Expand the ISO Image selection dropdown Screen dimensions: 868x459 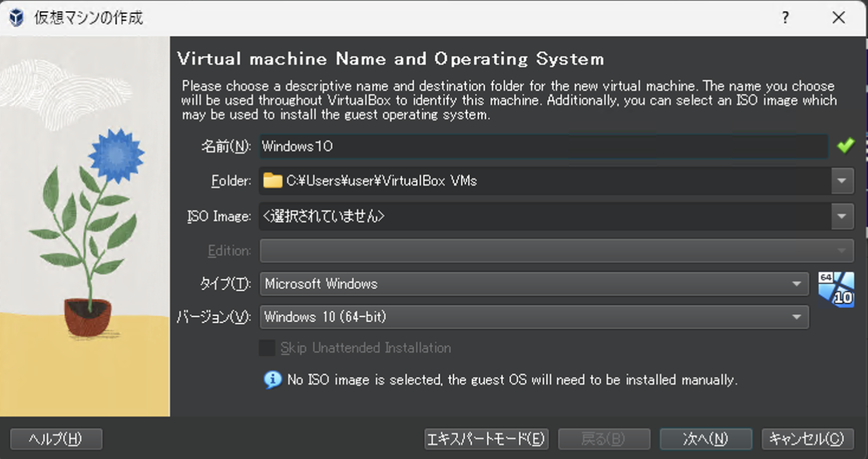[x=841, y=216]
